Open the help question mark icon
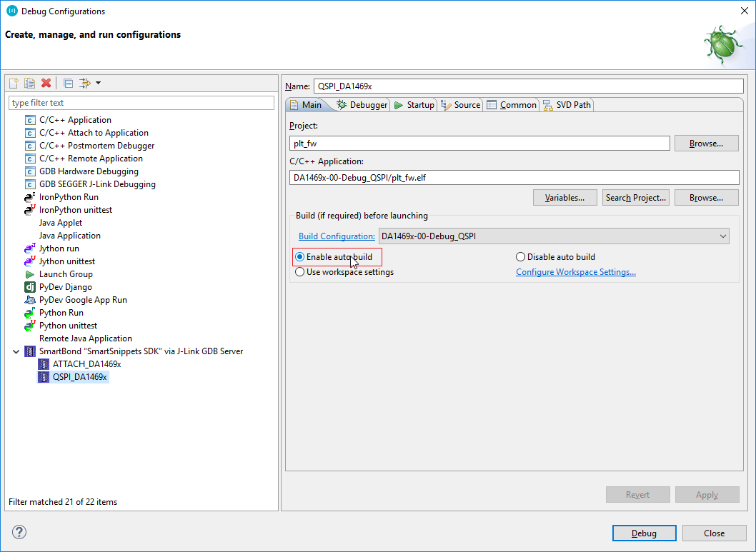756x552 pixels. click(19, 532)
